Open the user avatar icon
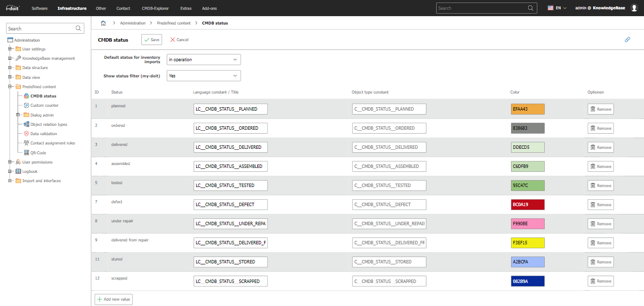 coord(634,8)
